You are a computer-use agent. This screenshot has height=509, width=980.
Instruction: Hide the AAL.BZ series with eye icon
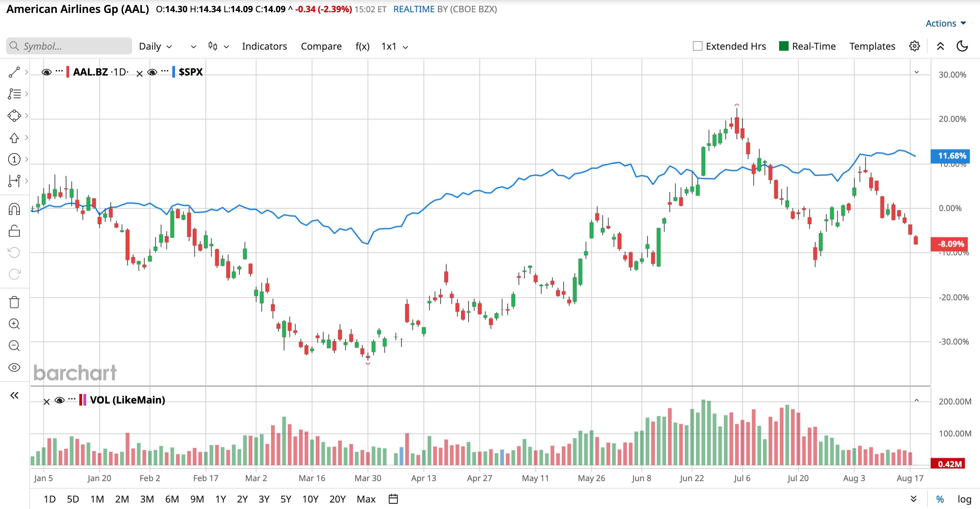[x=46, y=72]
